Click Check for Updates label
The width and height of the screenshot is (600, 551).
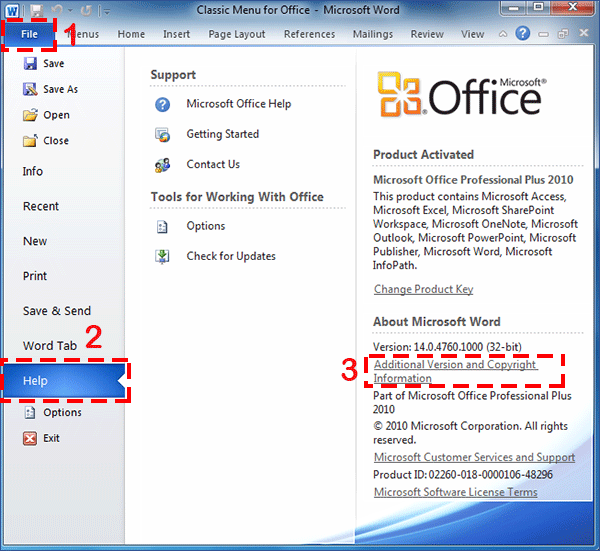pyautogui.click(x=231, y=256)
